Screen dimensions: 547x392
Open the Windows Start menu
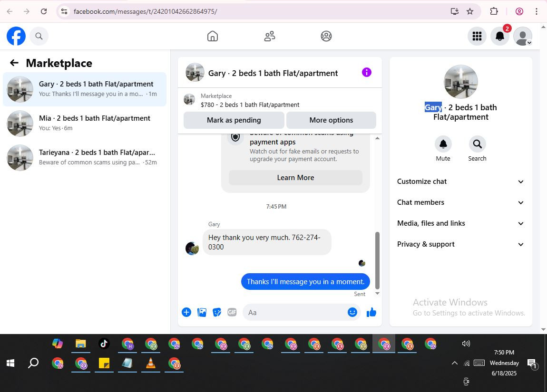10,363
